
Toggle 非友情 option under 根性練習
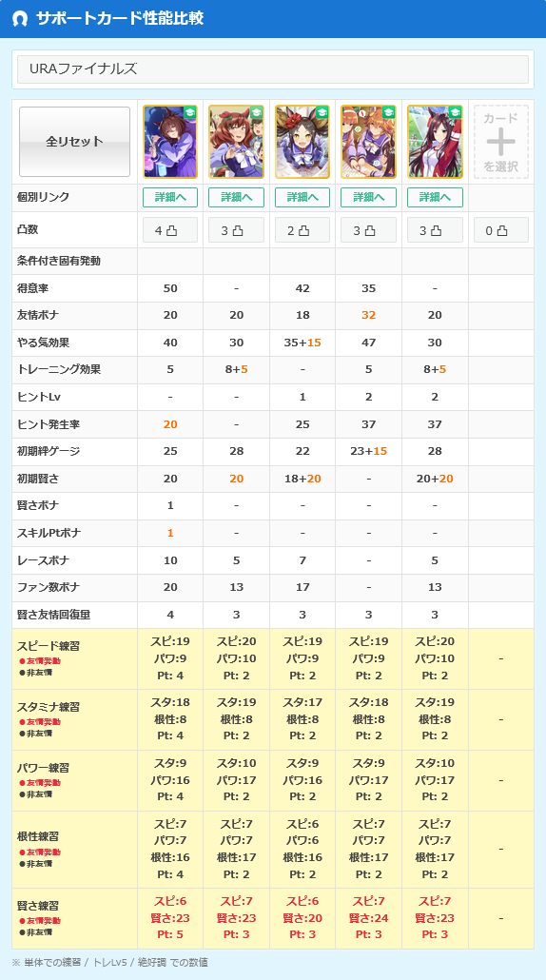tap(35, 863)
